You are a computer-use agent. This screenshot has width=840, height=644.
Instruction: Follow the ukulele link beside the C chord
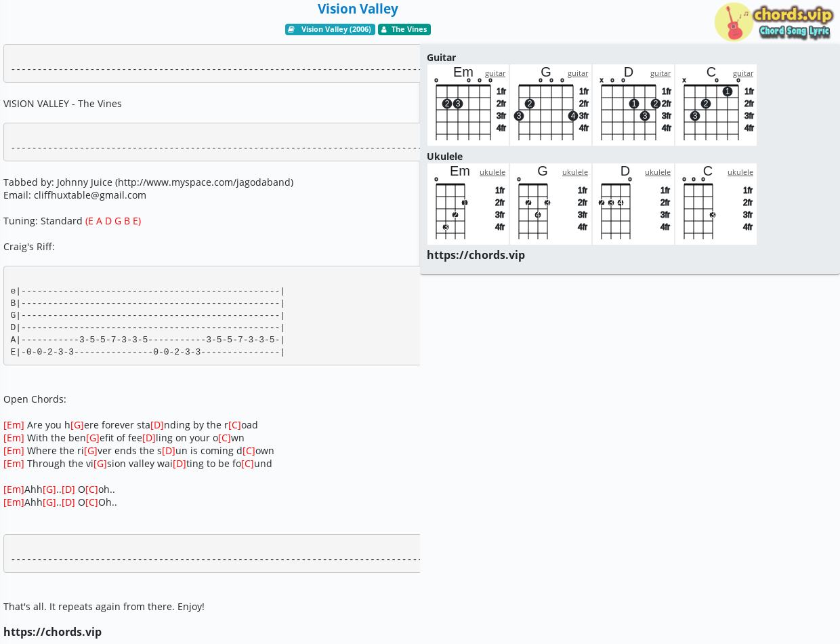tap(740, 172)
